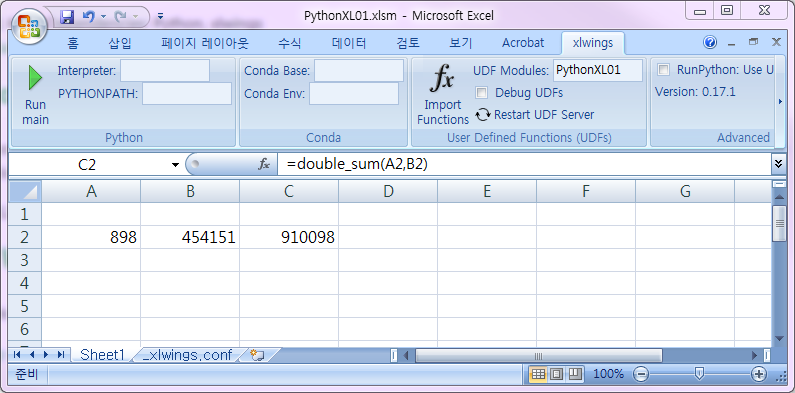Edit the UDF Modules field PythonXL01
Viewport: 795px width, 393px height.
[598, 70]
